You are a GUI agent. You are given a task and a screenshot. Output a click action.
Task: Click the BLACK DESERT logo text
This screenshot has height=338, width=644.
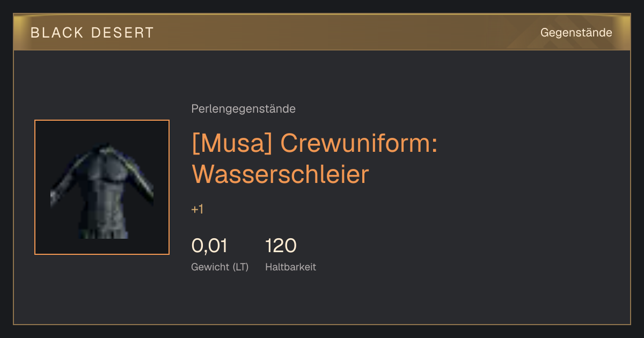tap(92, 33)
